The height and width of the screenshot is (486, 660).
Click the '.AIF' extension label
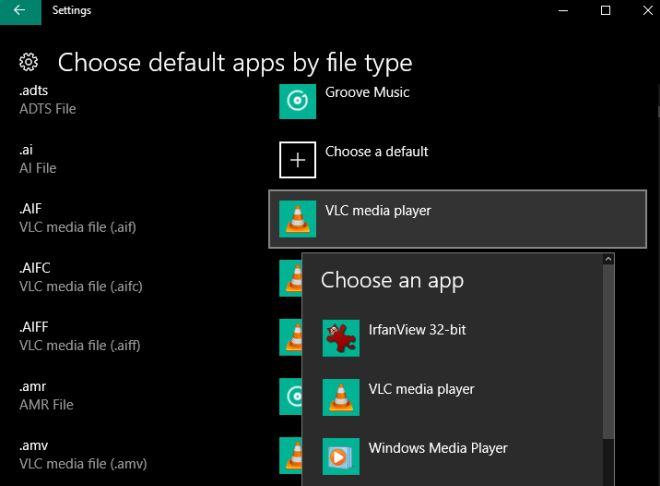[x=31, y=209]
